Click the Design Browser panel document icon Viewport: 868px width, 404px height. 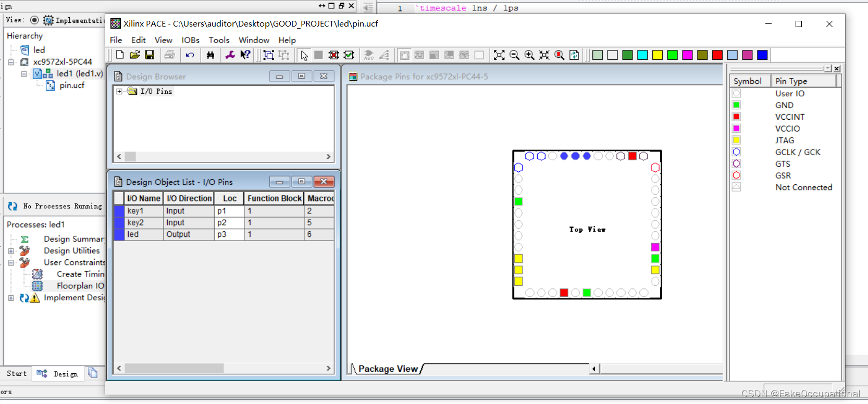coord(118,77)
